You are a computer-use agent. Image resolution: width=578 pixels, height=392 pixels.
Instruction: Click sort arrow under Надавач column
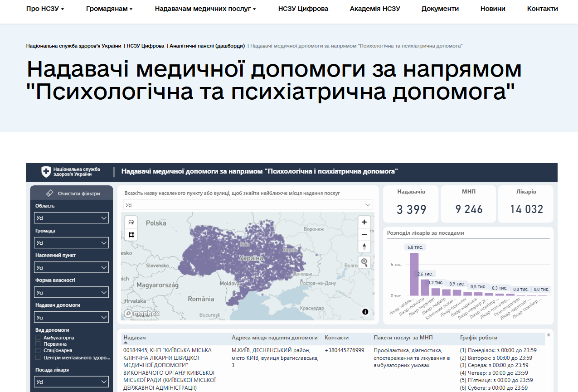coord(126,343)
